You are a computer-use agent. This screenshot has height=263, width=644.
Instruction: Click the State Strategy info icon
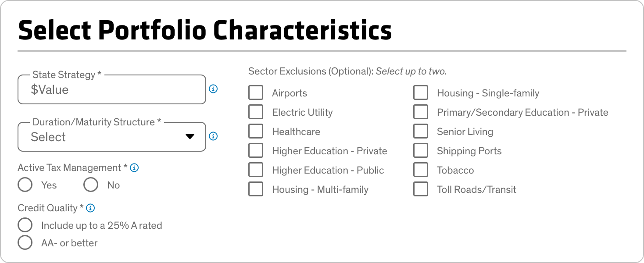click(213, 89)
